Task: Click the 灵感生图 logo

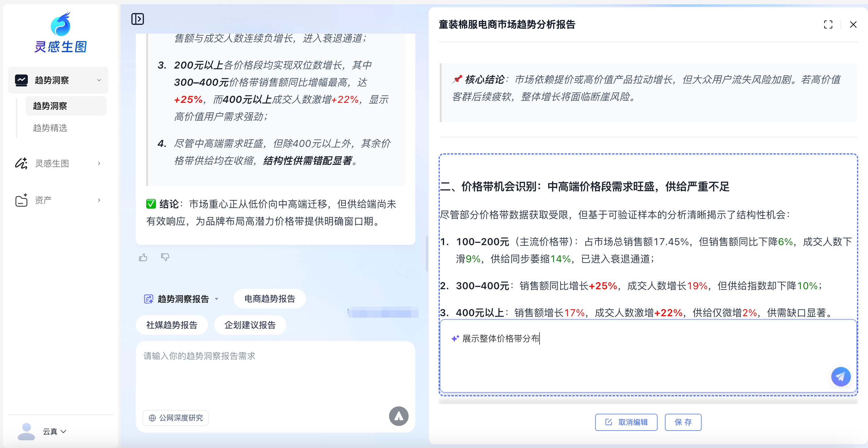Action: [61, 33]
